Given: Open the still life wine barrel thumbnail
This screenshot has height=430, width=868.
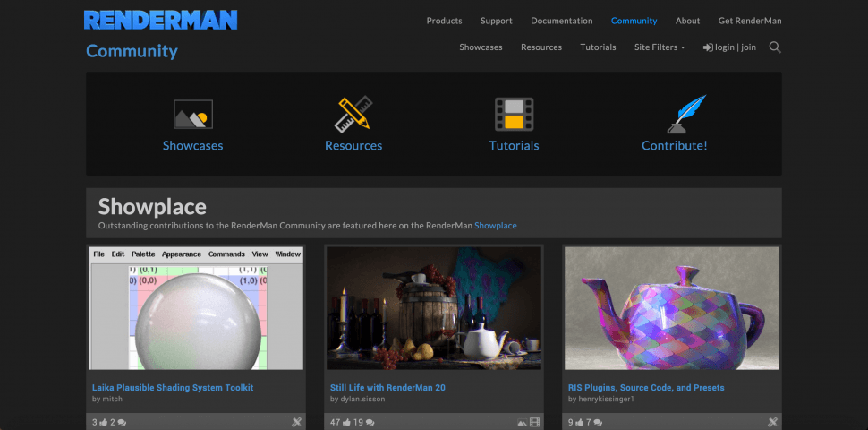Looking at the screenshot, I should pos(434,308).
